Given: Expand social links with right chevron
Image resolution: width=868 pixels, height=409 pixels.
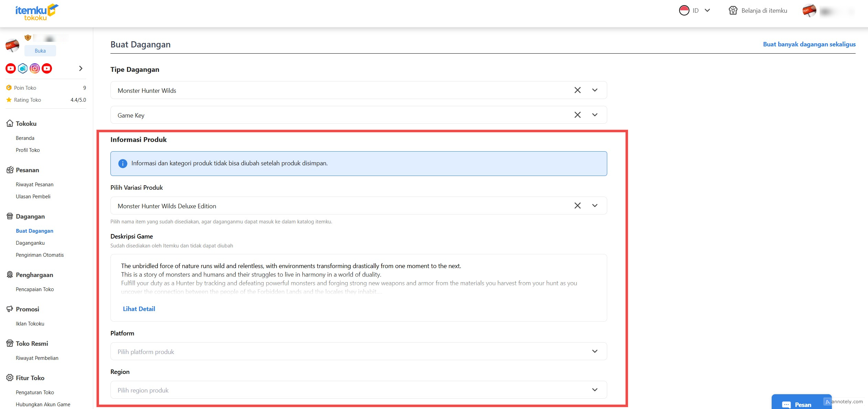Looking at the screenshot, I should pos(81,68).
